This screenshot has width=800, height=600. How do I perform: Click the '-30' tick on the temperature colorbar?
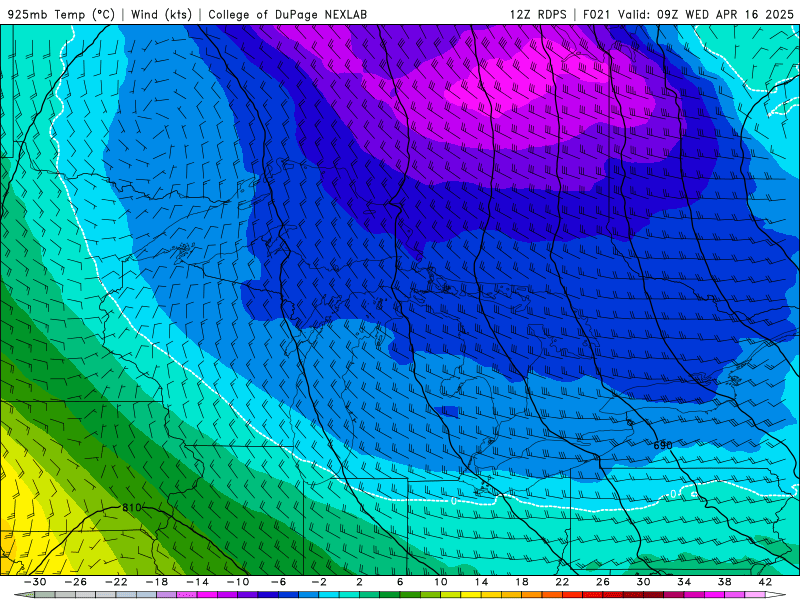pyautogui.click(x=35, y=582)
